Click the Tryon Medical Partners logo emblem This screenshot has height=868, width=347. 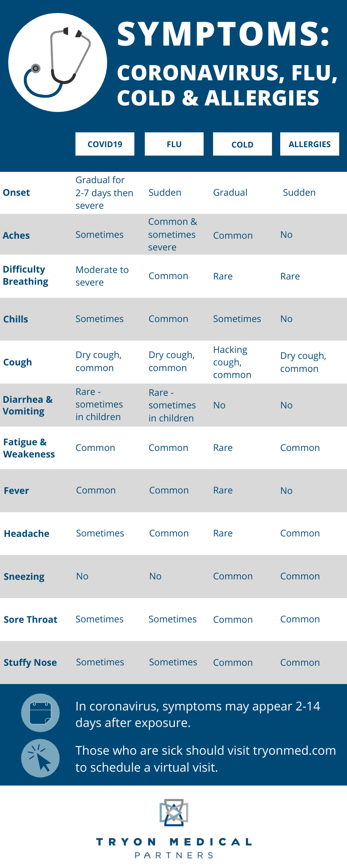pos(173,812)
